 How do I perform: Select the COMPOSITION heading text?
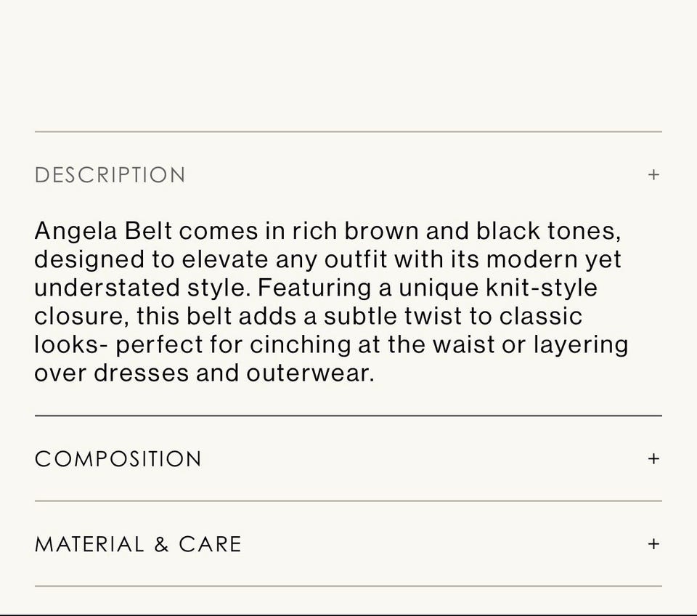pos(118,459)
